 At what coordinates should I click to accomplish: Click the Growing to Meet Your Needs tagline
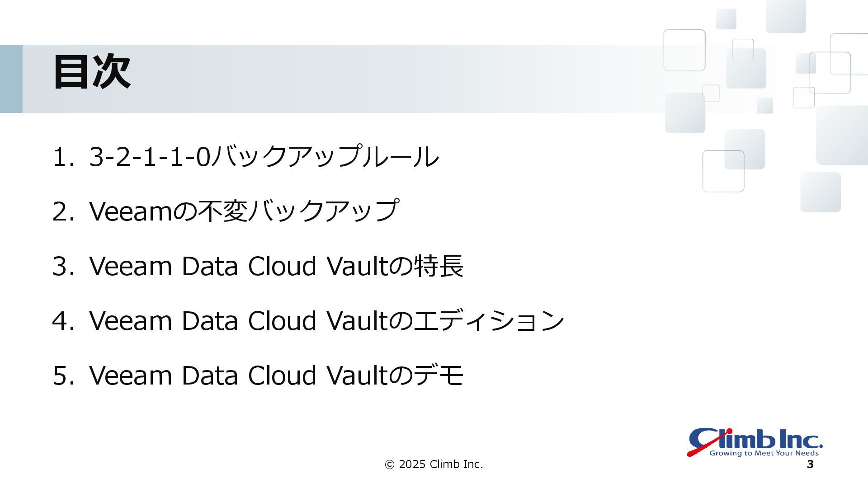point(764,453)
